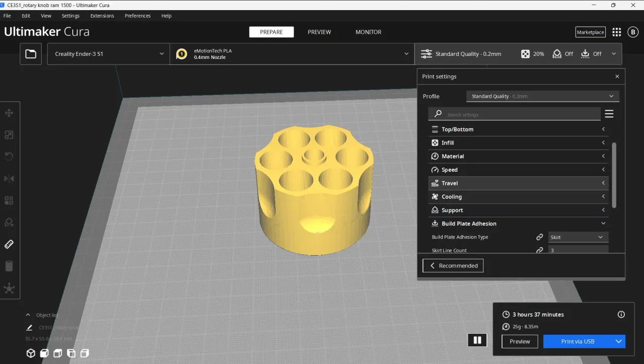Image resolution: width=644 pixels, height=364 pixels.
Task: Select the Scale tool
Action: pyautogui.click(x=9, y=134)
